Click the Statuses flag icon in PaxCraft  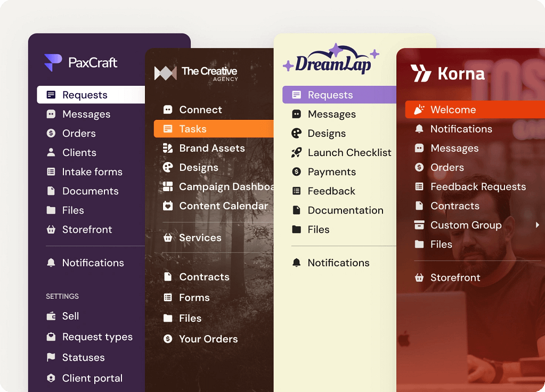(x=51, y=357)
